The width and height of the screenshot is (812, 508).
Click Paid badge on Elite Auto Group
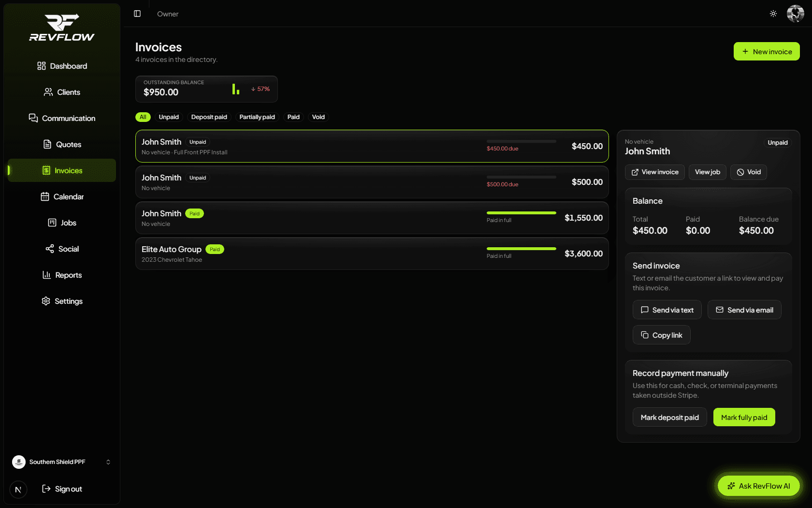[x=215, y=249]
